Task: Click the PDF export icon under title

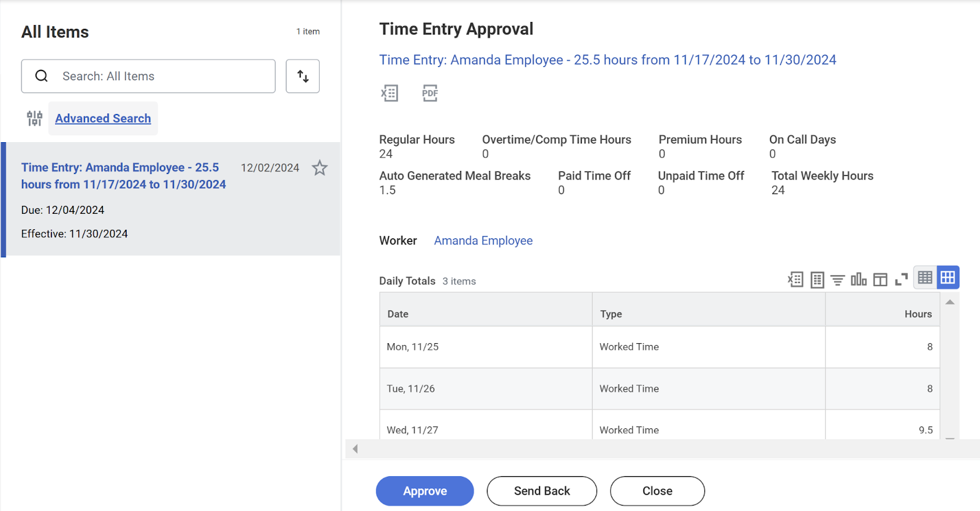Action: tap(430, 93)
